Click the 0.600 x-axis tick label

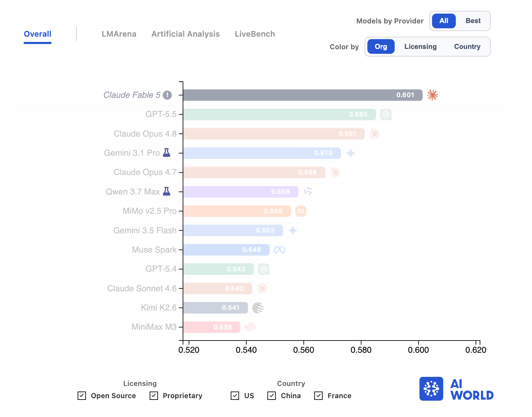click(418, 350)
